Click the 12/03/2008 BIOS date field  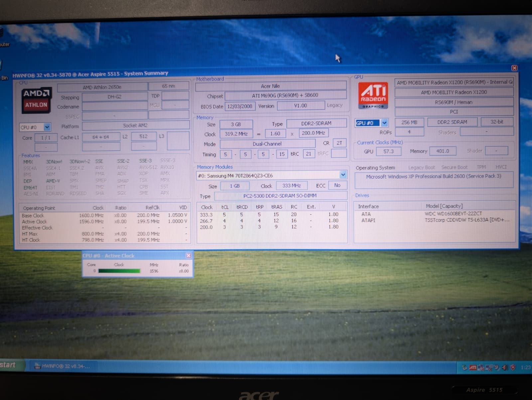point(240,106)
